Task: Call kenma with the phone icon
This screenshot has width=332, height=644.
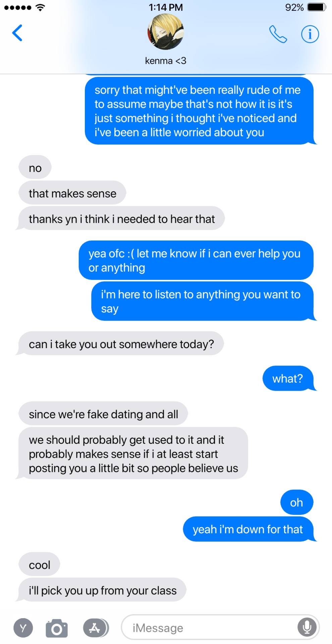Action: pos(278,34)
